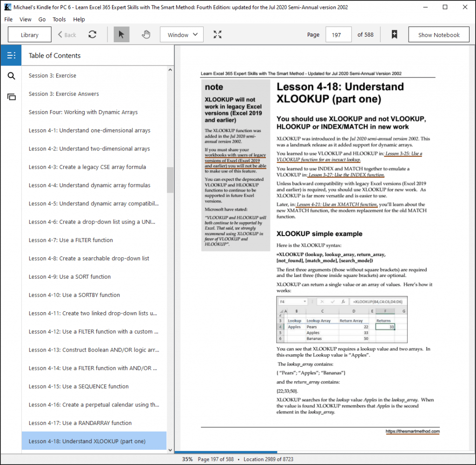This screenshot has height=465, width=476.
Task: Select Lesson 4-14: FILTER function with AND/OR
Action: click(94, 368)
